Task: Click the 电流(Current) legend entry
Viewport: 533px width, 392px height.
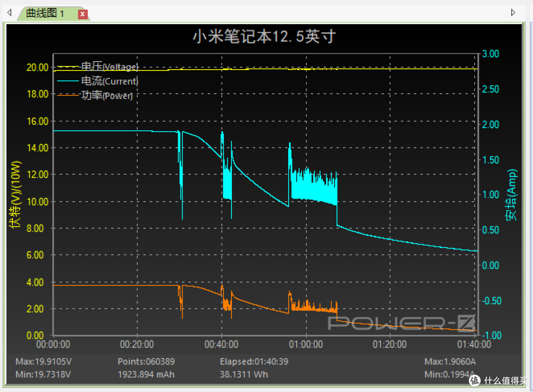Action: click(109, 81)
